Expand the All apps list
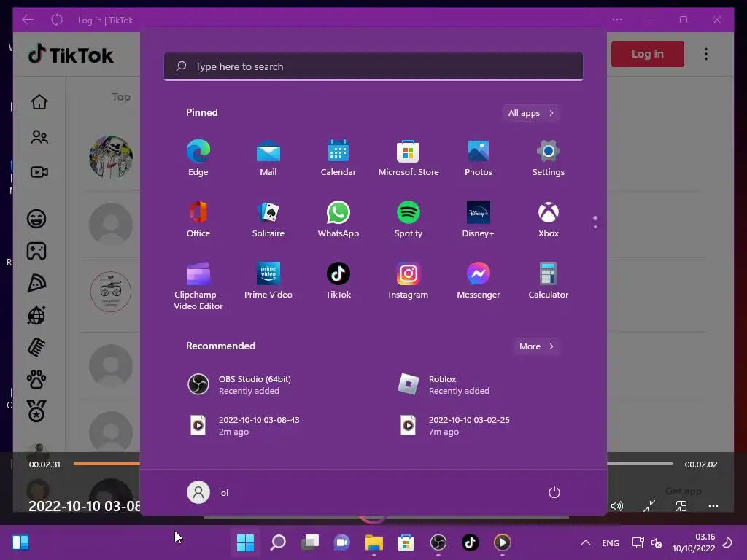Image resolution: width=747 pixels, height=560 pixels. tap(531, 113)
